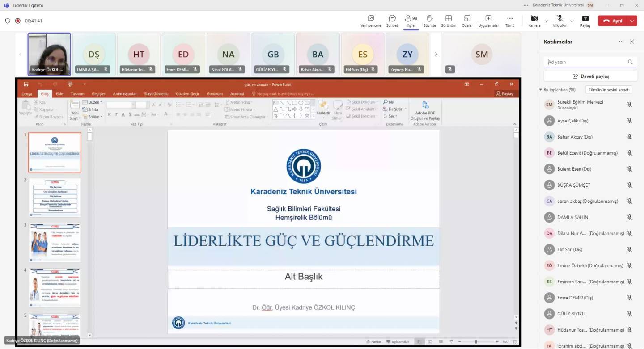Expand the Ayrıl leave options arrow
The image size is (644, 349).
(632, 21)
